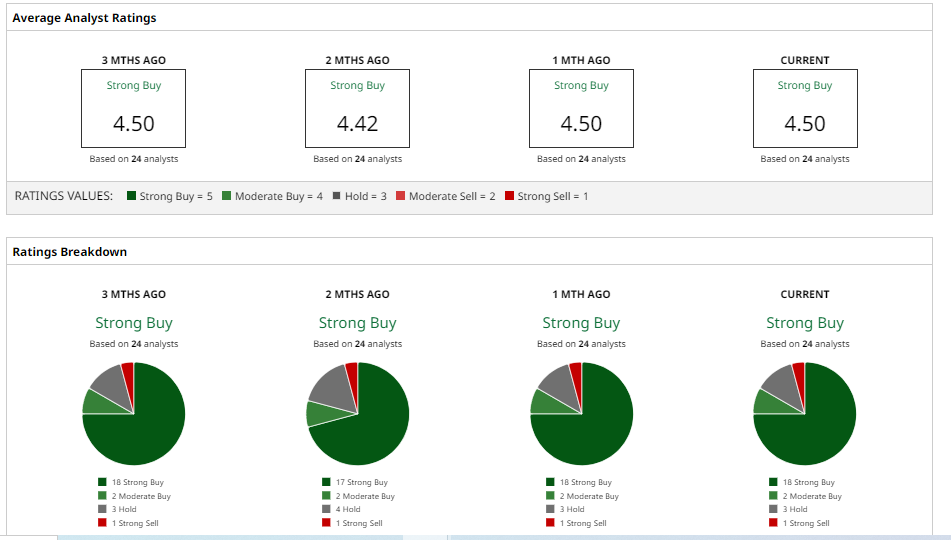Click the gray Hold = 3 legend swatch
The image size is (951, 540).
[337, 196]
